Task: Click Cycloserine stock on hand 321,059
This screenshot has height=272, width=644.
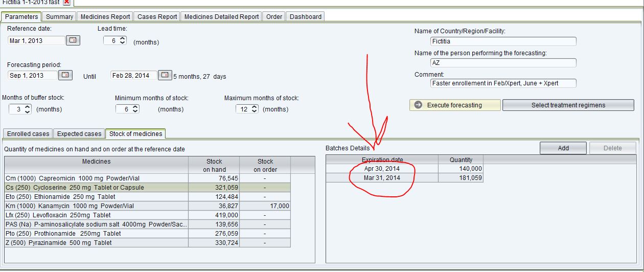Action: point(214,187)
